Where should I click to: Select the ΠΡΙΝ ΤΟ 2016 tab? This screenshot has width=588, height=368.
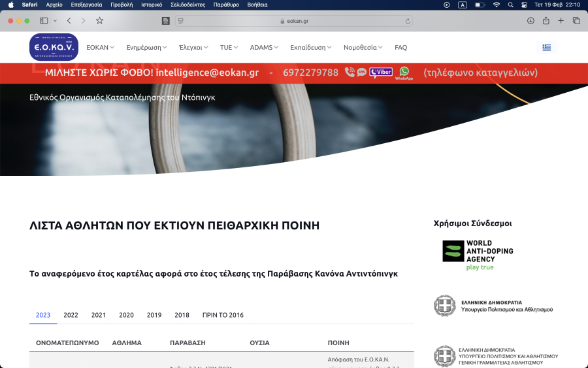point(223,315)
